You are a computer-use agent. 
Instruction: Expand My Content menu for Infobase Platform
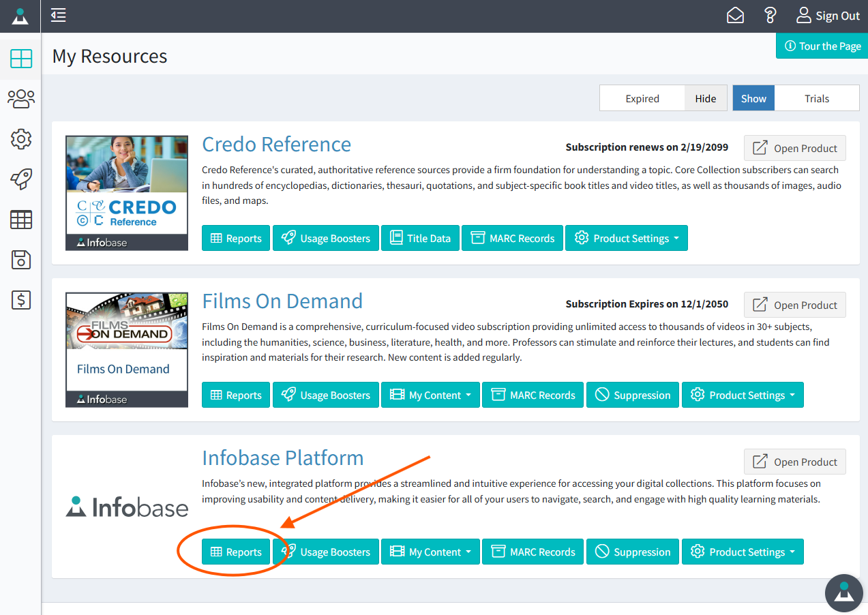(x=430, y=552)
